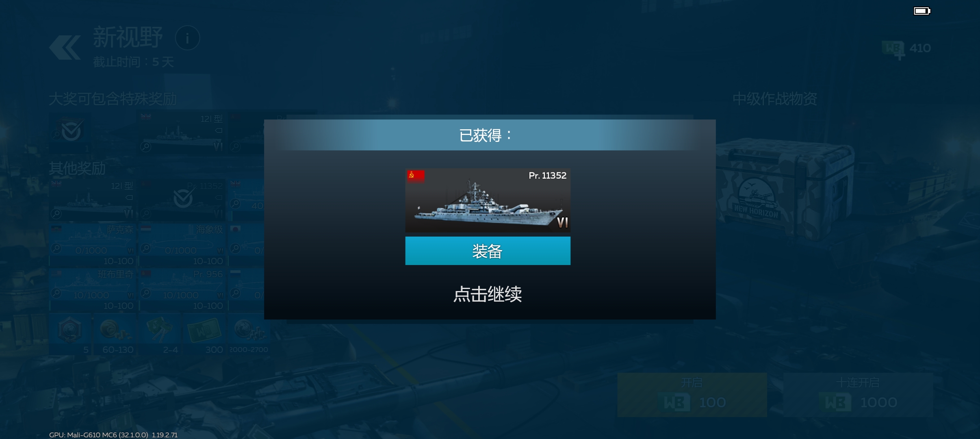This screenshot has height=439, width=980.
Task: Click 点击继续 to continue
Action: tap(488, 294)
